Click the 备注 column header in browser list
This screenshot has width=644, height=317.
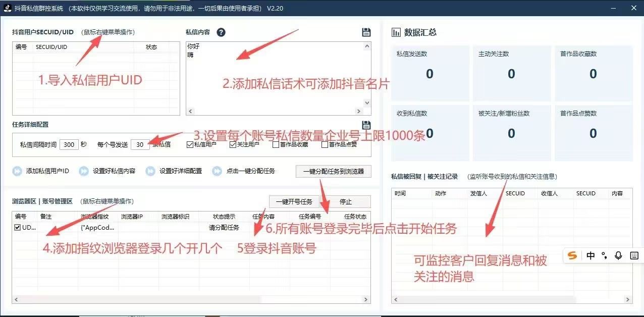[46, 217]
